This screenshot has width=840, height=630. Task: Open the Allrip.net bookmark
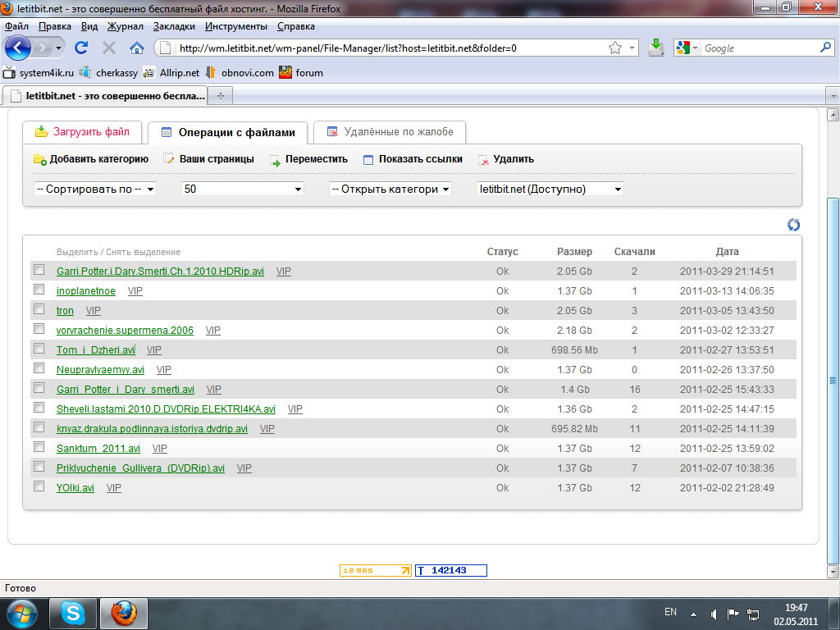(x=171, y=73)
